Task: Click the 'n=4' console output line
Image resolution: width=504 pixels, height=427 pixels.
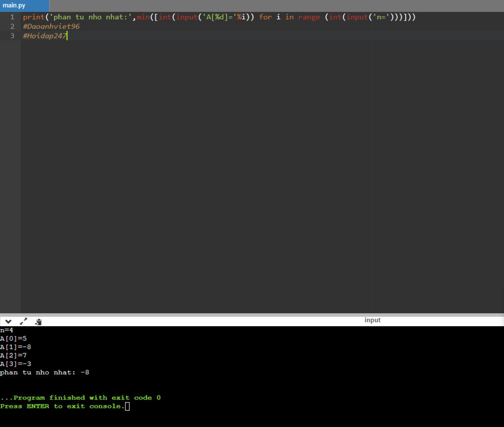Action: (6, 330)
